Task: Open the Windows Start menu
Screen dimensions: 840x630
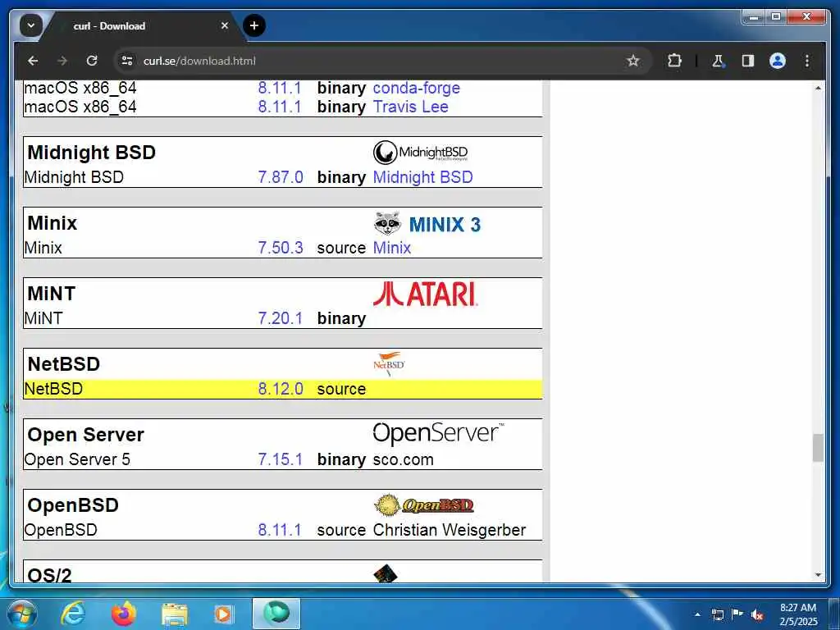Action: [x=21, y=614]
